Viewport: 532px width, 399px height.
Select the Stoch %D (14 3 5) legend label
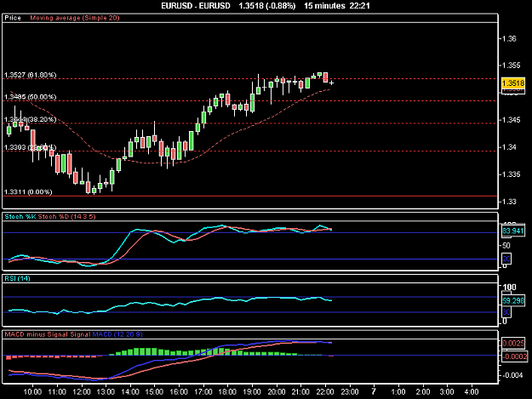[x=67, y=217]
